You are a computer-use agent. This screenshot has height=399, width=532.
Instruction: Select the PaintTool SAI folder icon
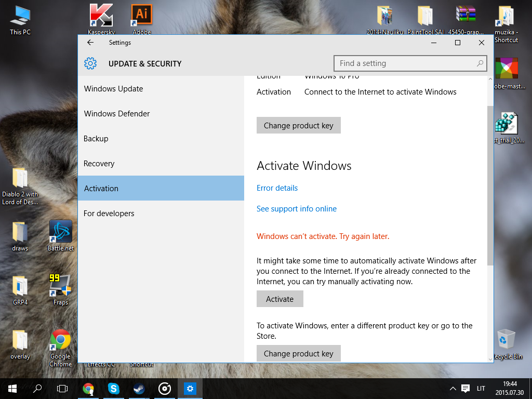coord(425,20)
